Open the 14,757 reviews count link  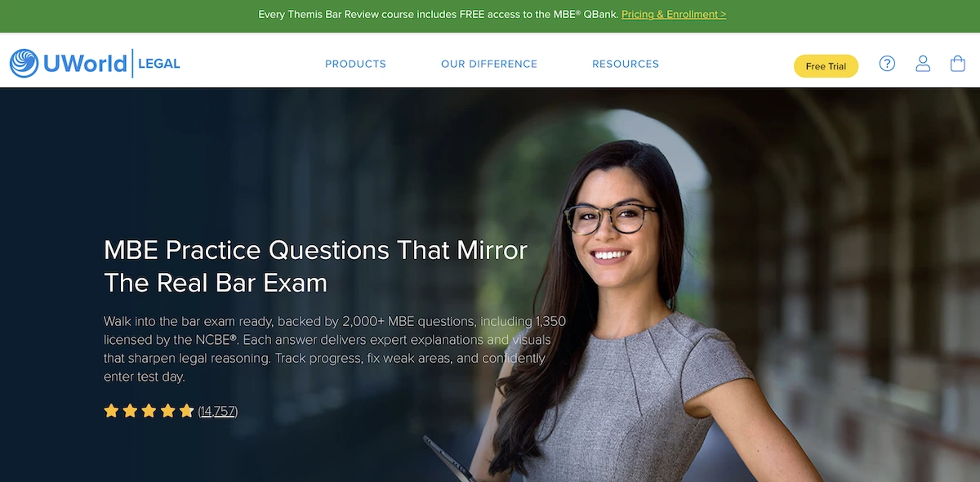[x=218, y=411]
